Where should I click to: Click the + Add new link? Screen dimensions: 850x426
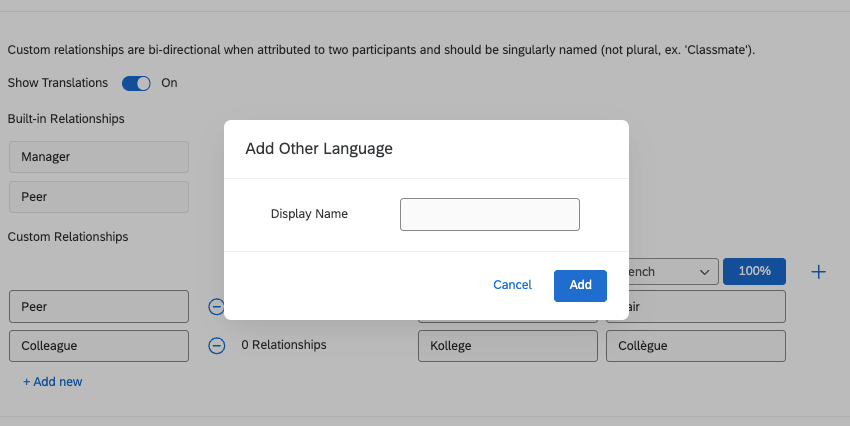[53, 381]
